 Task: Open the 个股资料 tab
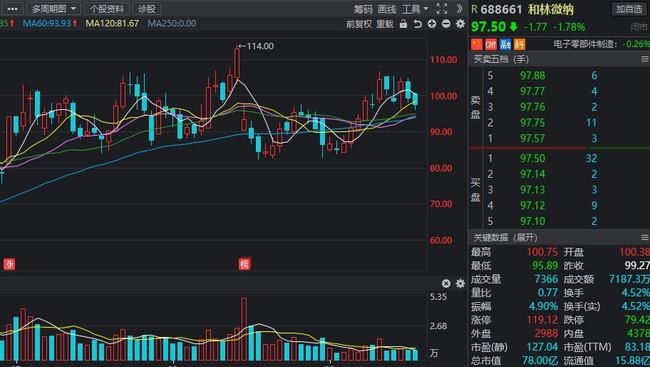107,9
